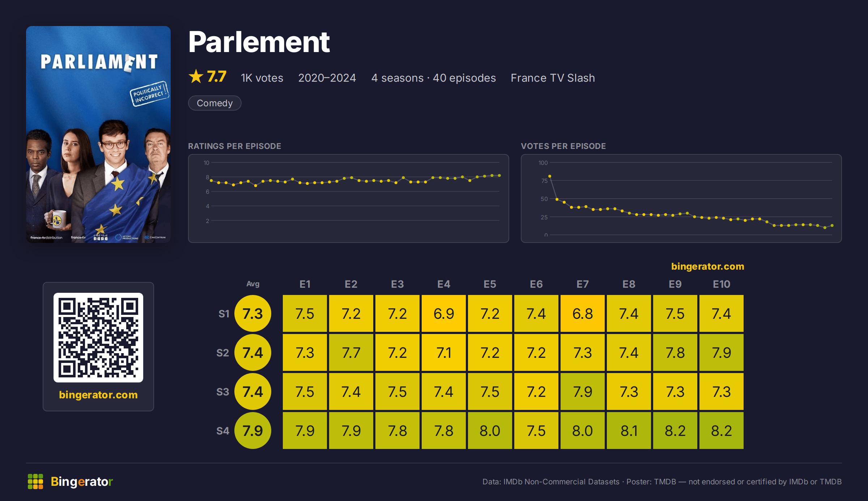Open the Parliament poster thumbnail
Viewport: 868px width, 501px height.
tap(98, 134)
